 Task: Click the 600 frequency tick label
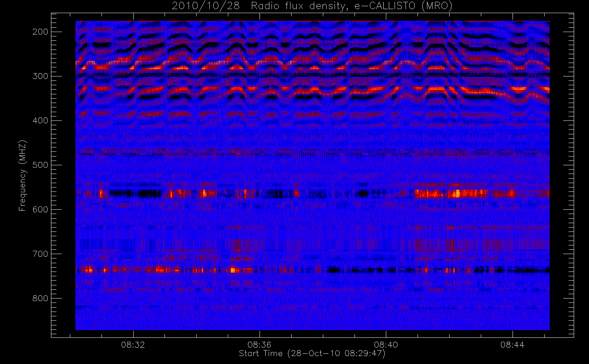[x=40, y=209]
